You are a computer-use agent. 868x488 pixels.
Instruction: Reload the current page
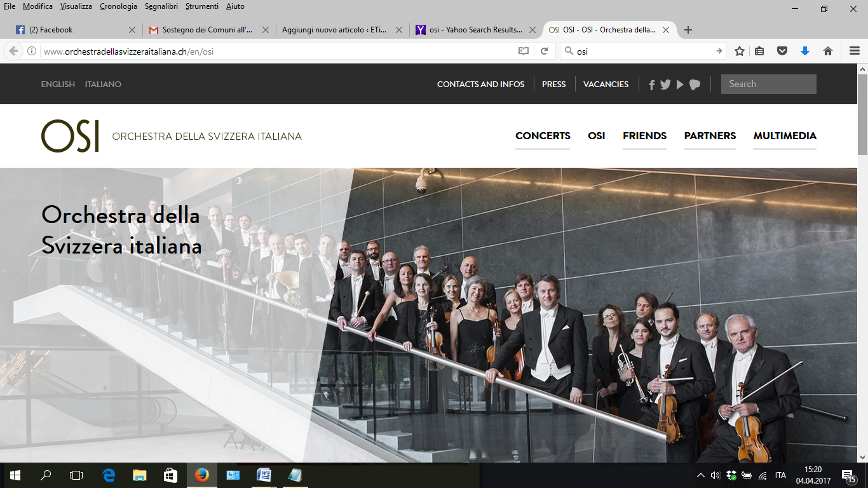(545, 51)
